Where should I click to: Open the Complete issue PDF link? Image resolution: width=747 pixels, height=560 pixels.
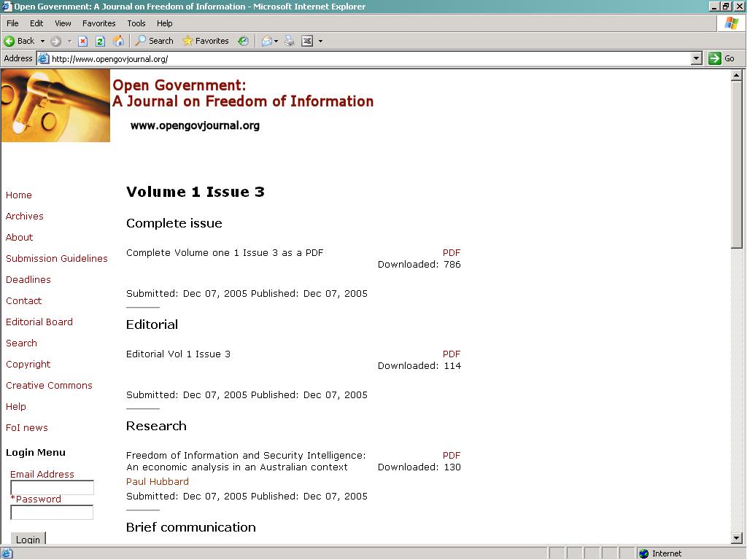[x=451, y=253]
